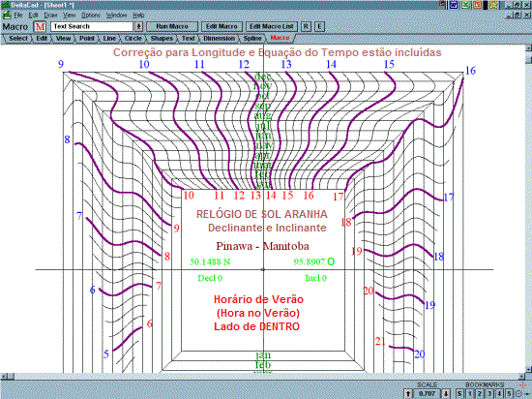
Task: Open the View menu
Action: point(70,15)
